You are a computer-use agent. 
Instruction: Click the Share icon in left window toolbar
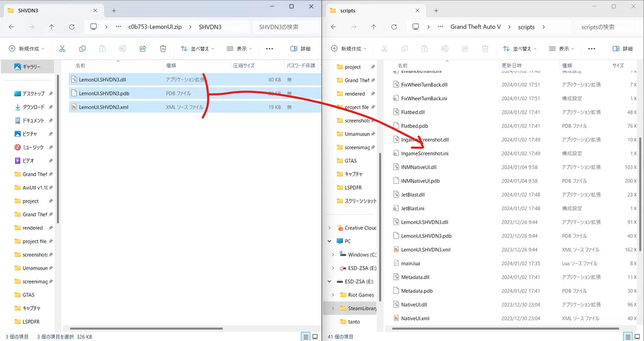[x=143, y=49]
